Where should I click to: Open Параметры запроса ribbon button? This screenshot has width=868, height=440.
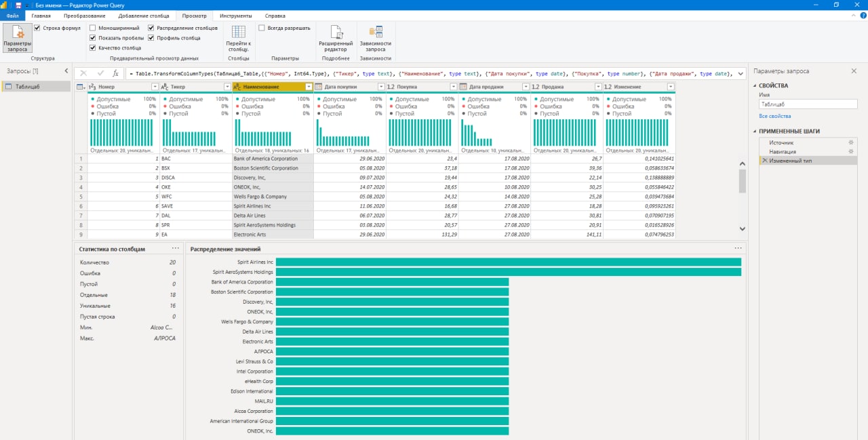tap(17, 38)
